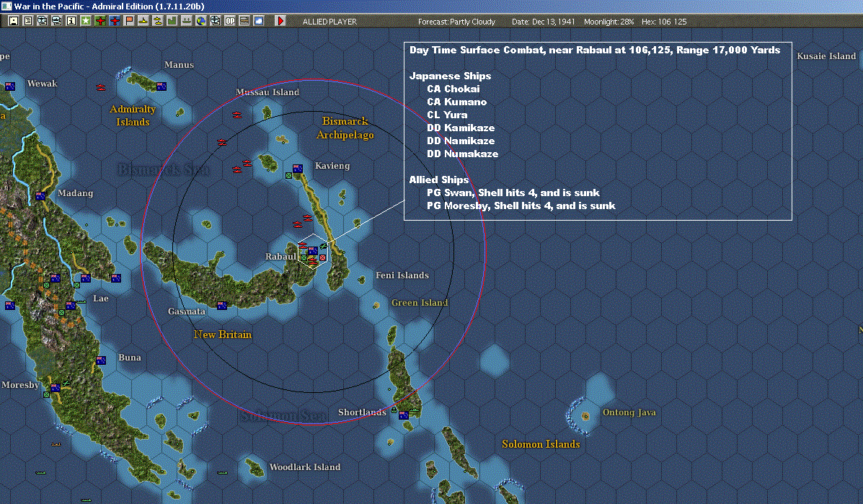Select the red plane on green icon
Image resolution: width=863 pixels, height=504 pixels.
(x=100, y=21)
